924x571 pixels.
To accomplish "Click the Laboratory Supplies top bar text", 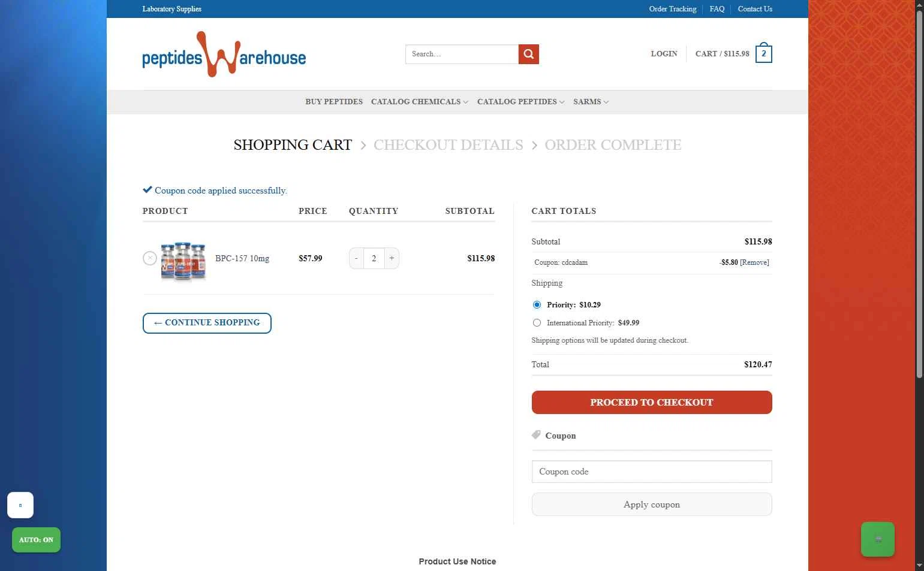I will tap(171, 9).
